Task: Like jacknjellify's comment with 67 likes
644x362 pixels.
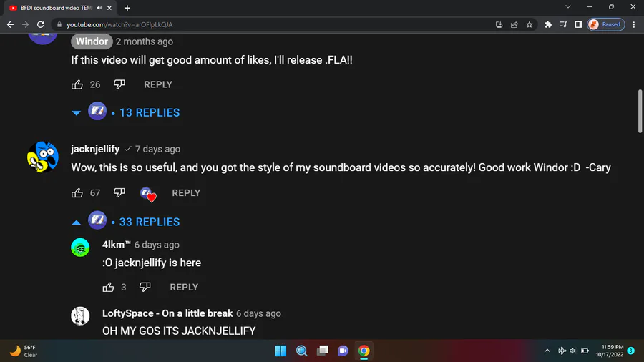Action: pos(77,192)
